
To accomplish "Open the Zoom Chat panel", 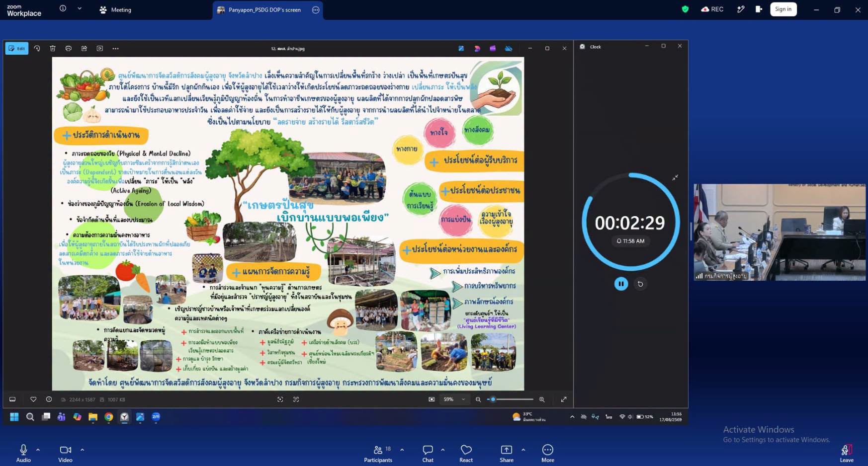I will [x=428, y=453].
